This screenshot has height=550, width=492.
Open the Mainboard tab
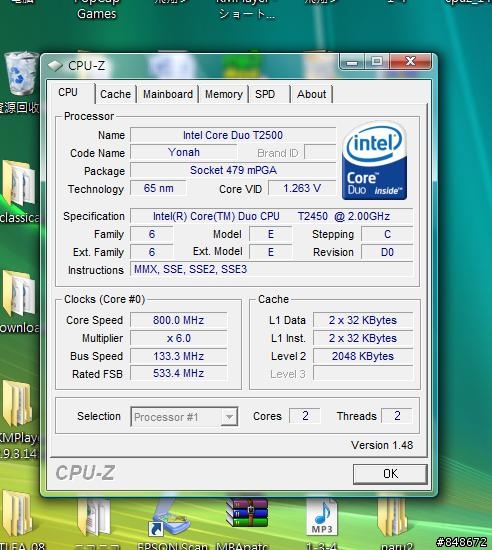point(168,94)
